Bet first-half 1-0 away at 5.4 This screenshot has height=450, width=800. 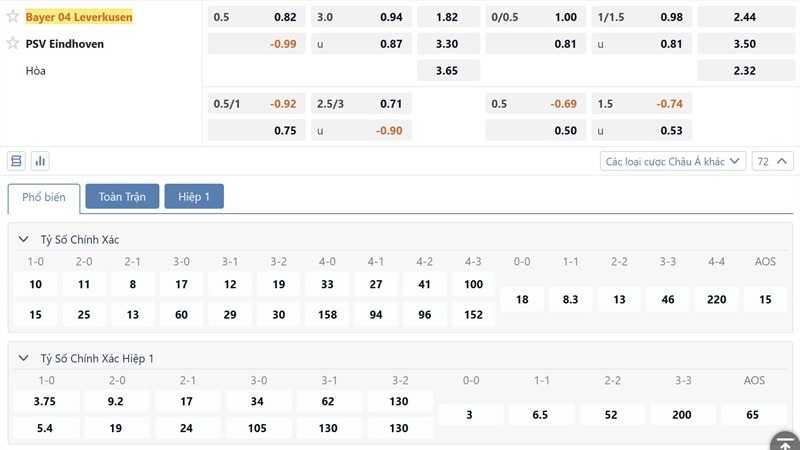tap(45, 428)
